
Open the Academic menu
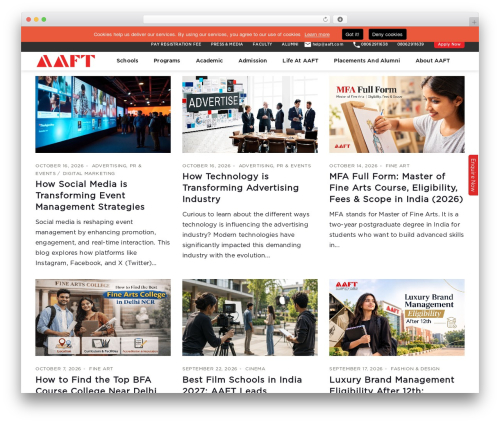click(209, 61)
